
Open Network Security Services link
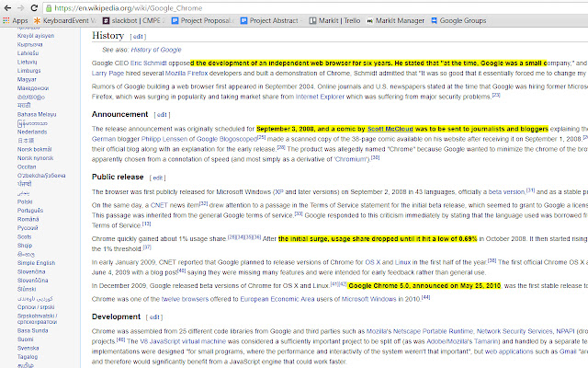coord(514,331)
